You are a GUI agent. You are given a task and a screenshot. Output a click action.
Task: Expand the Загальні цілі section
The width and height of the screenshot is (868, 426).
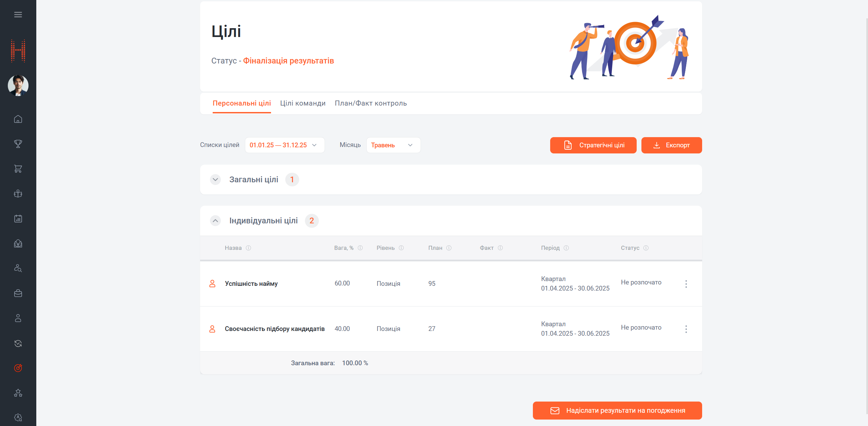(x=215, y=180)
